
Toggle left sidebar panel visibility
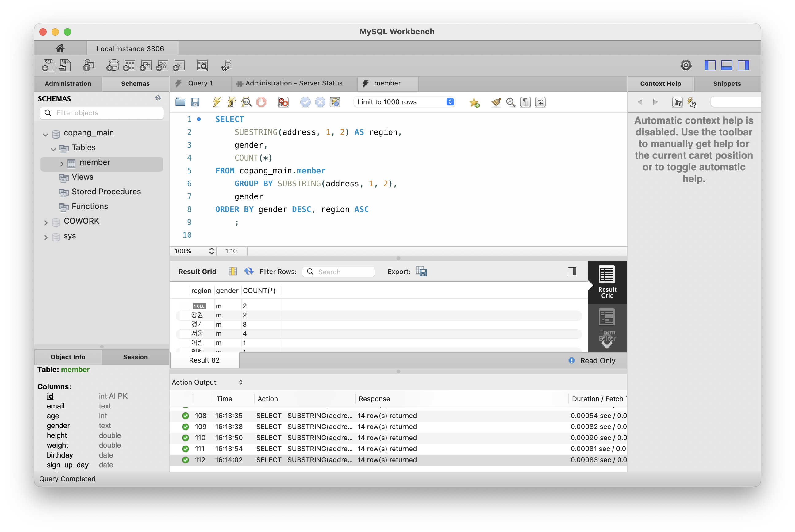point(710,65)
